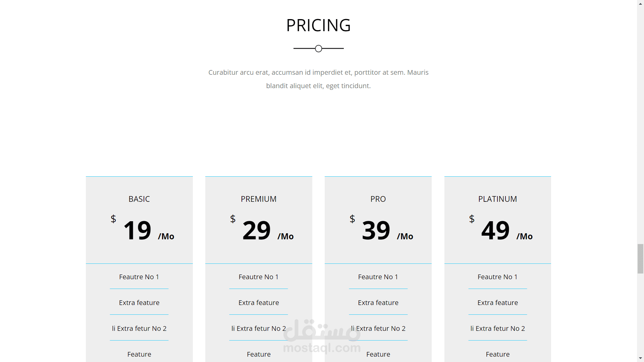The width and height of the screenshot is (644, 362).
Task: Click the dollar sign on the Platinum plan
Action: coord(472,219)
